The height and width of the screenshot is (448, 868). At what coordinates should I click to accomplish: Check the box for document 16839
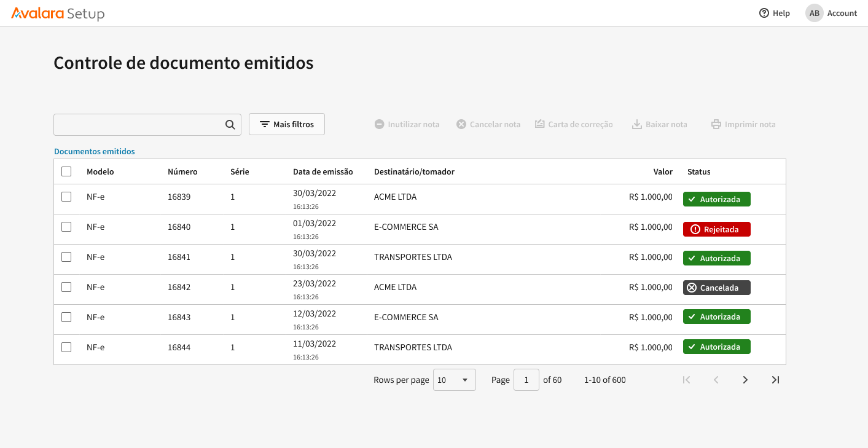(66, 197)
